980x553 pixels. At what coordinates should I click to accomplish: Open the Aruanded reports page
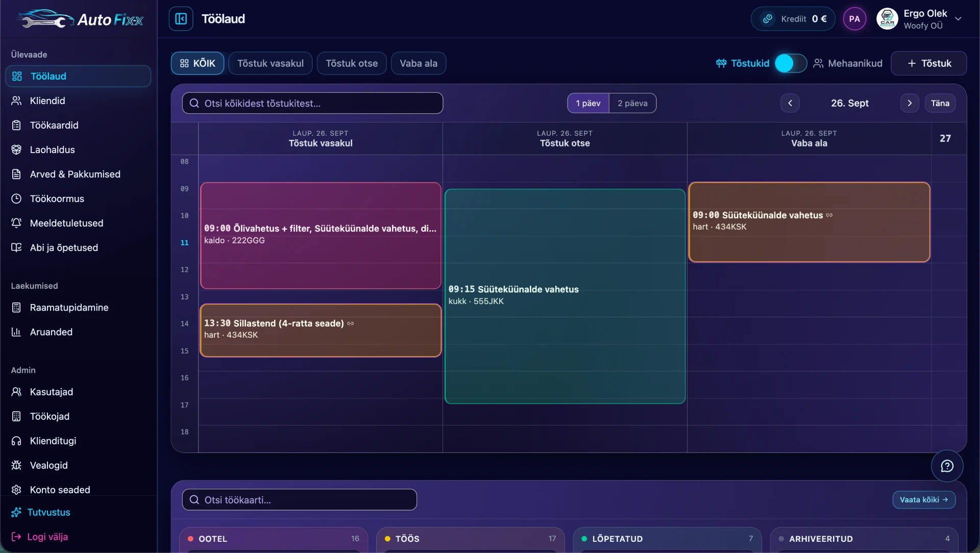[78, 332]
